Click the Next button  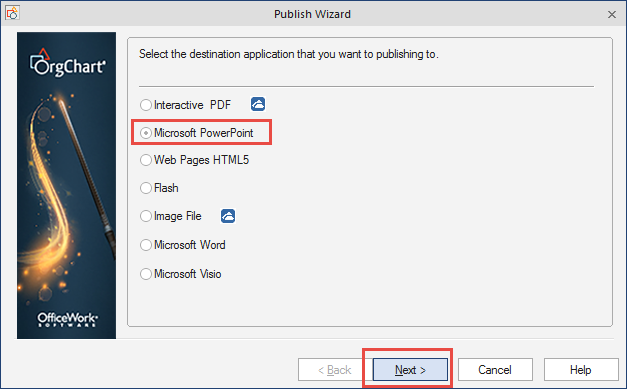point(410,370)
